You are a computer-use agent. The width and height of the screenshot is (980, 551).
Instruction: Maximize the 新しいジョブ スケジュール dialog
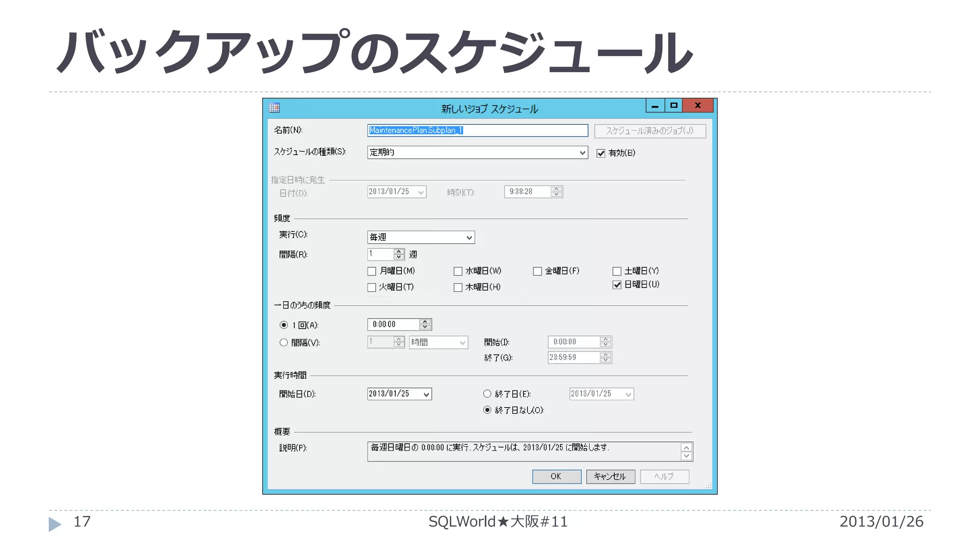[674, 106]
